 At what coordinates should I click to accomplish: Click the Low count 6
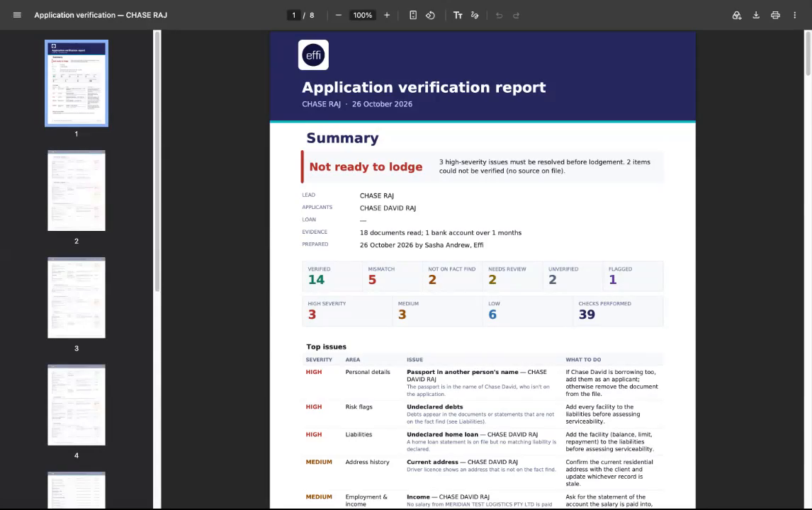point(492,314)
